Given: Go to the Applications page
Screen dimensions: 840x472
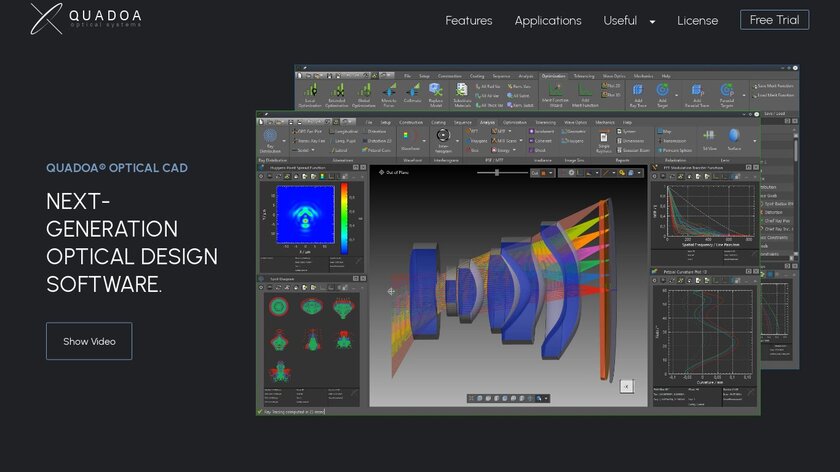Looking at the screenshot, I should click(x=548, y=20).
